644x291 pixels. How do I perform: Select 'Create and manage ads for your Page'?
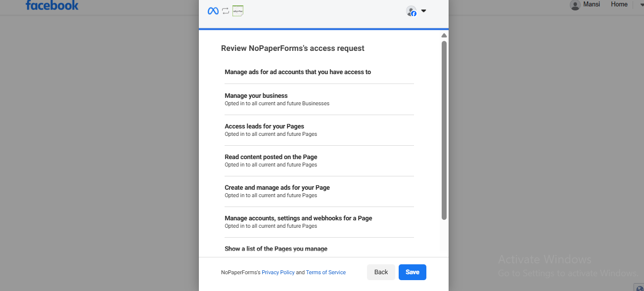pyautogui.click(x=277, y=188)
